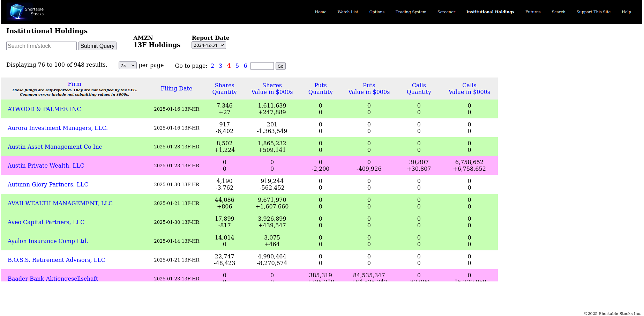This screenshot has width=644, height=316.
Task: Open Aveo Capital Partners, LLC link
Action: [46, 222]
